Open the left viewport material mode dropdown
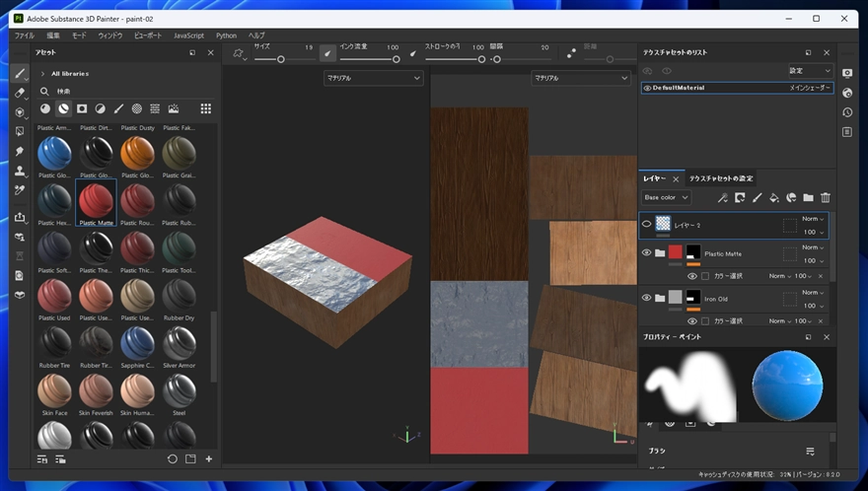The height and width of the screenshot is (491, 868). [x=373, y=78]
